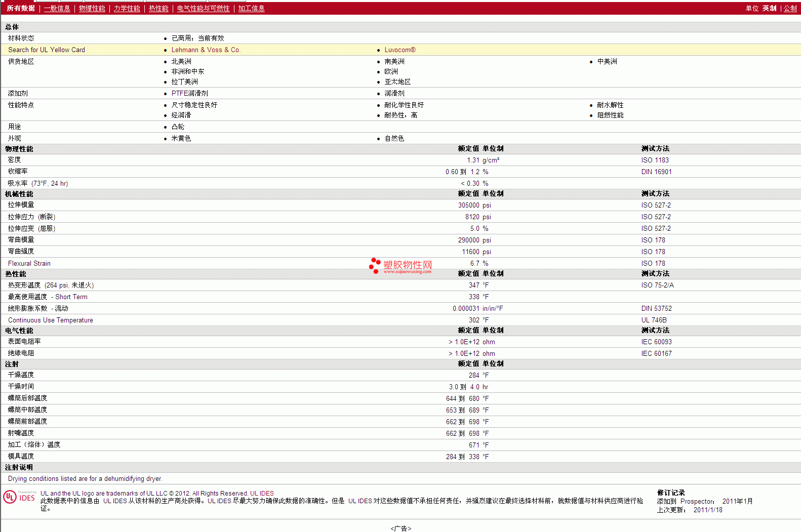Click test method UL 746B
The height and width of the screenshot is (532, 801).
click(x=654, y=320)
